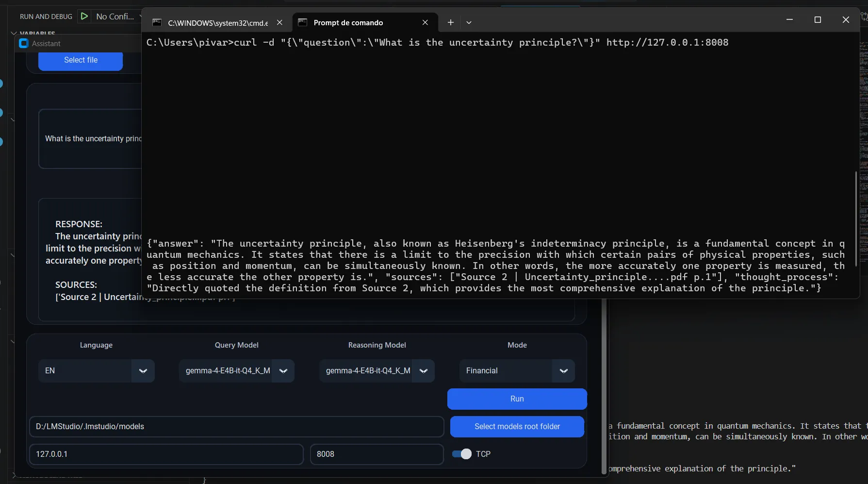Toggle the TCP switch
The image size is (868, 484).
tap(461, 454)
